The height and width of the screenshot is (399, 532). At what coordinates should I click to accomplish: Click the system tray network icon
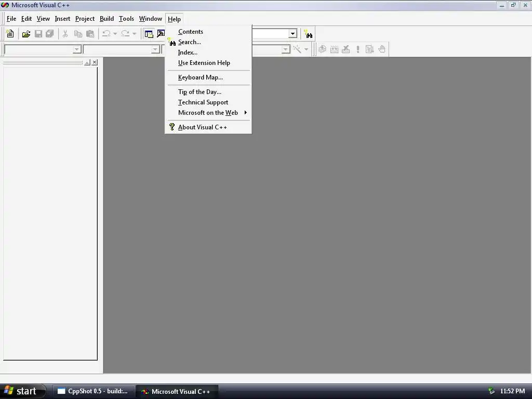[x=491, y=391]
